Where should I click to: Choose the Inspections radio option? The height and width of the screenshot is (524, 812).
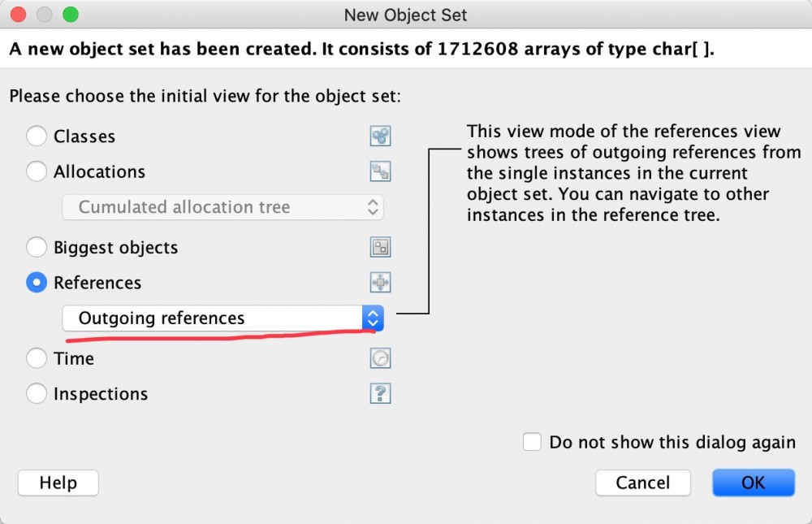pyautogui.click(x=37, y=394)
